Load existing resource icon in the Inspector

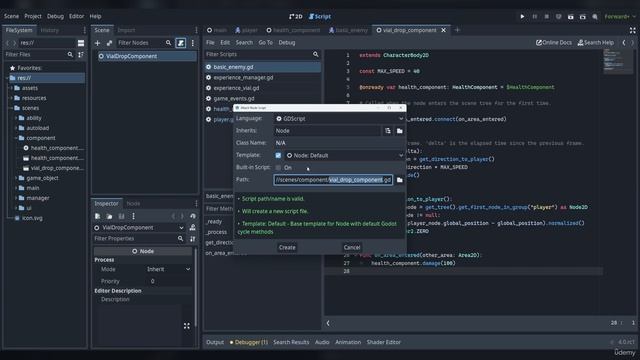(109, 216)
